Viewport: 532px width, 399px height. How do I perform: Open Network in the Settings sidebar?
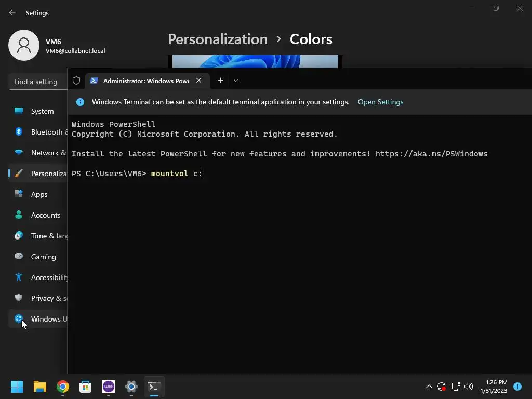pyautogui.click(x=37, y=153)
